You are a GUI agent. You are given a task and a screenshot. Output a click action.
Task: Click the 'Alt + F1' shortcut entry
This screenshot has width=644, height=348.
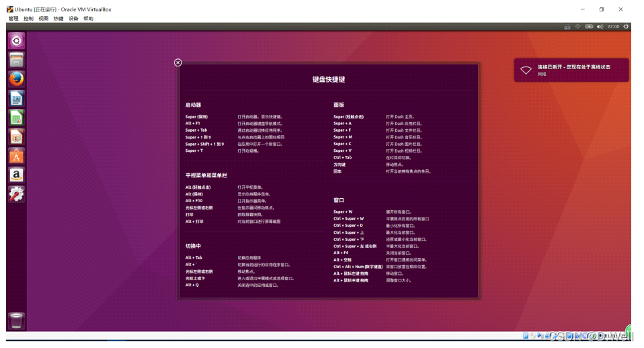(193, 124)
